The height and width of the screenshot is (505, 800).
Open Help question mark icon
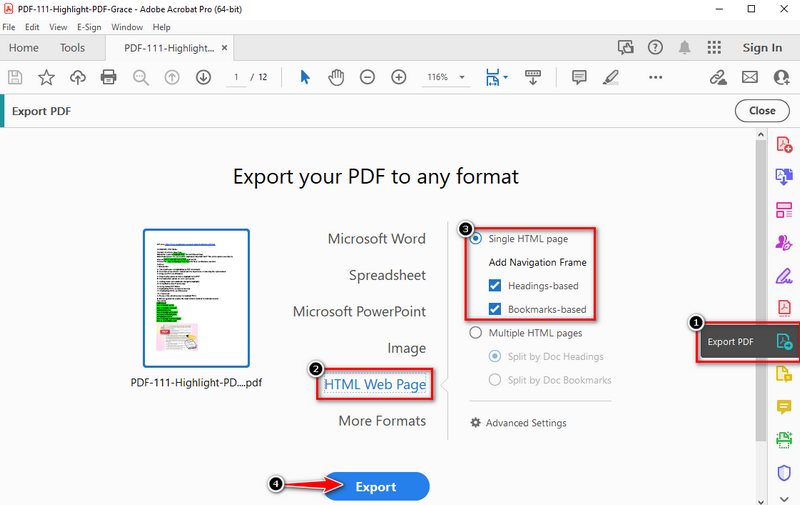655,47
